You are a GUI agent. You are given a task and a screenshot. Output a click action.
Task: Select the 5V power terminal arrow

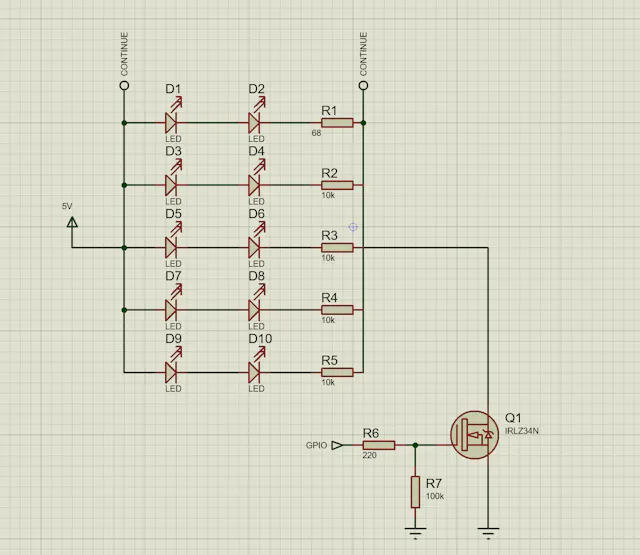[72, 222]
